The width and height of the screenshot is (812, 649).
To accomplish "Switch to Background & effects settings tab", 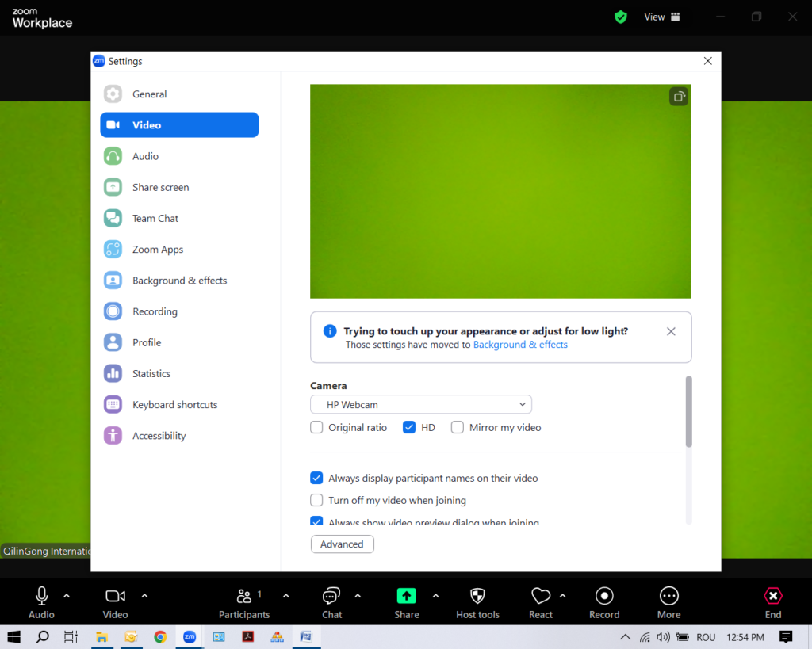I will click(x=179, y=281).
